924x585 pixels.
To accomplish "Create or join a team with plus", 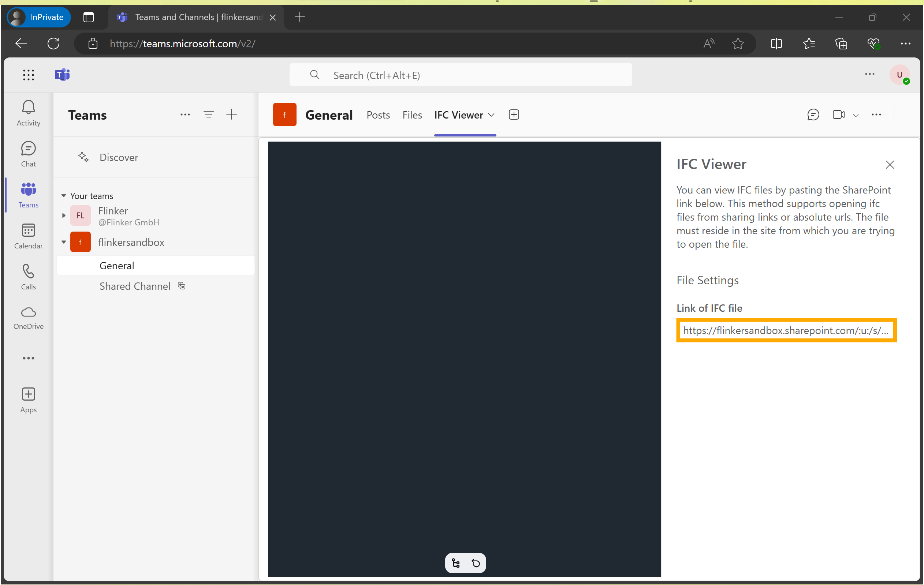I will click(x=232, y=115).
